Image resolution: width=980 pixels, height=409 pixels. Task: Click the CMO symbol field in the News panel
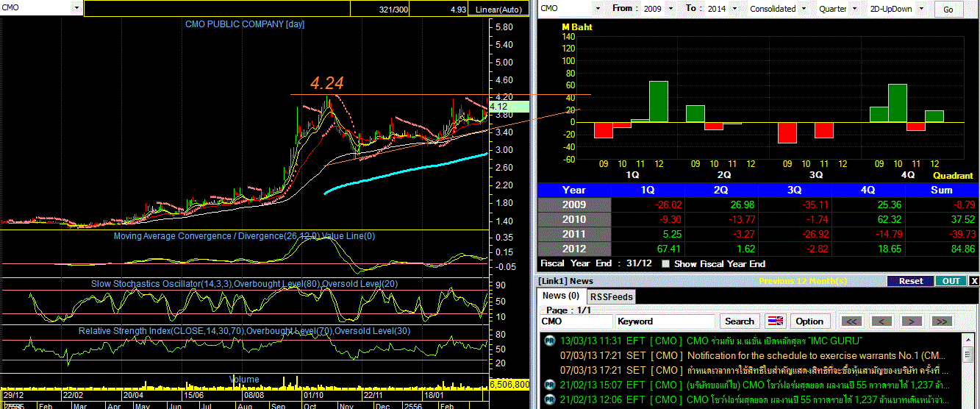click(x=576, y=321)
